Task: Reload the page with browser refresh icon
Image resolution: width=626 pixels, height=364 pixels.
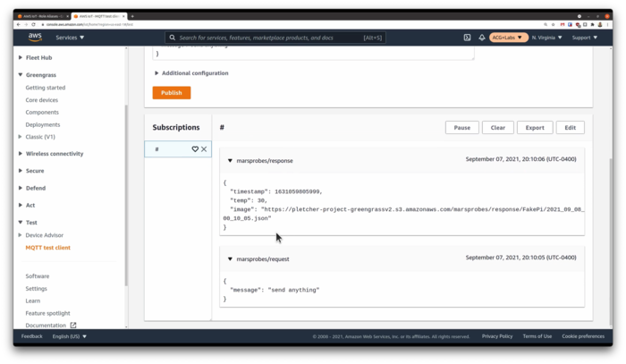Action: 33,24
